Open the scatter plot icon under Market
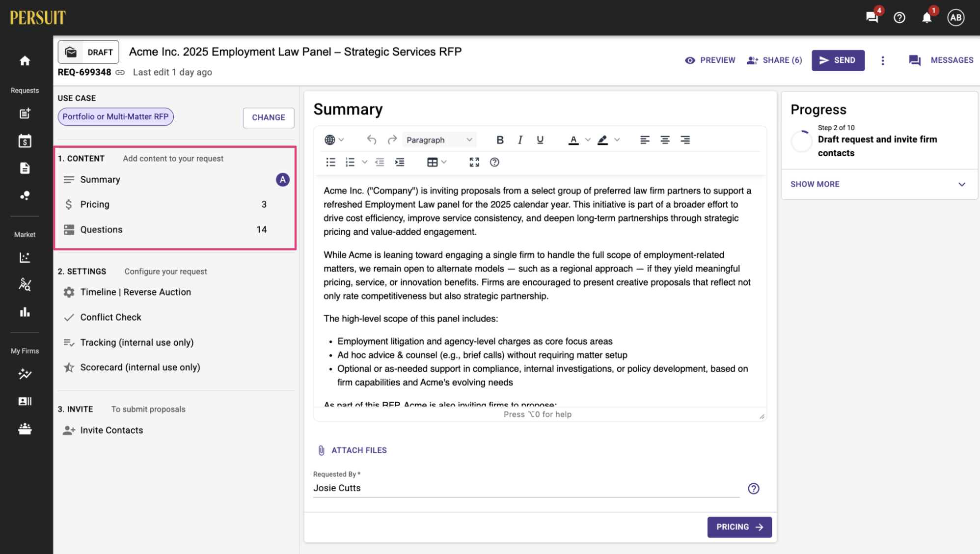980x554 pixels. pyautogui.click(x=25, y=257)
